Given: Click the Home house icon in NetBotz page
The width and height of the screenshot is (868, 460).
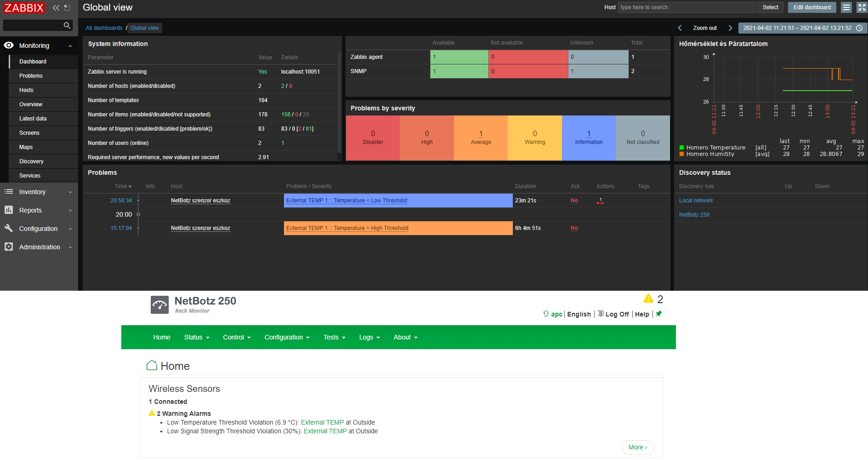Looking at the screenshot, I should [152, 365].
